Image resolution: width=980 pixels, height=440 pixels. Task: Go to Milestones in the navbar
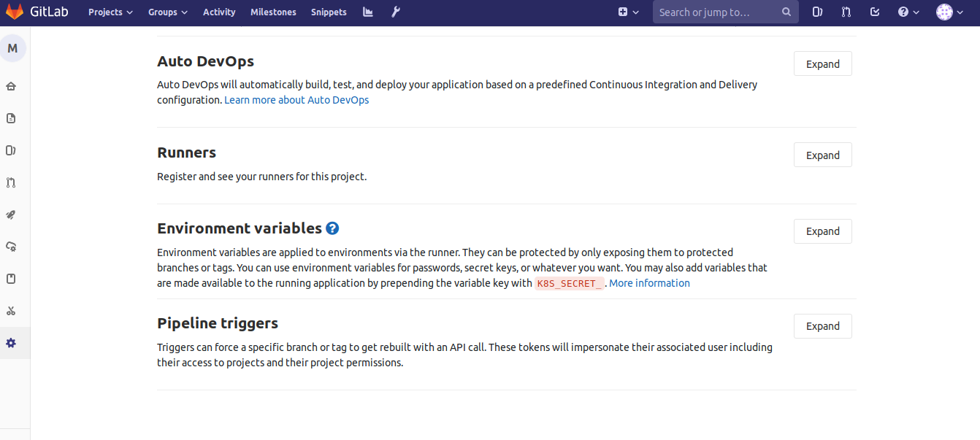pos(273,12)
